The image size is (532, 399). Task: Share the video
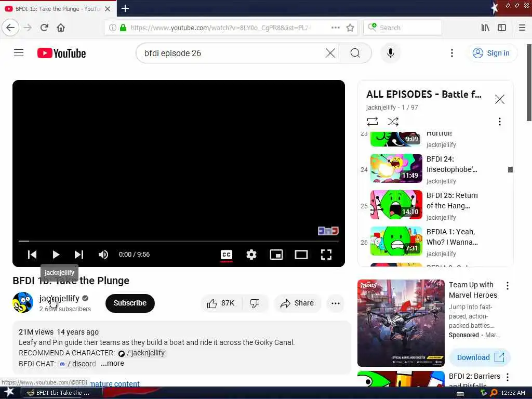(297, 303)
